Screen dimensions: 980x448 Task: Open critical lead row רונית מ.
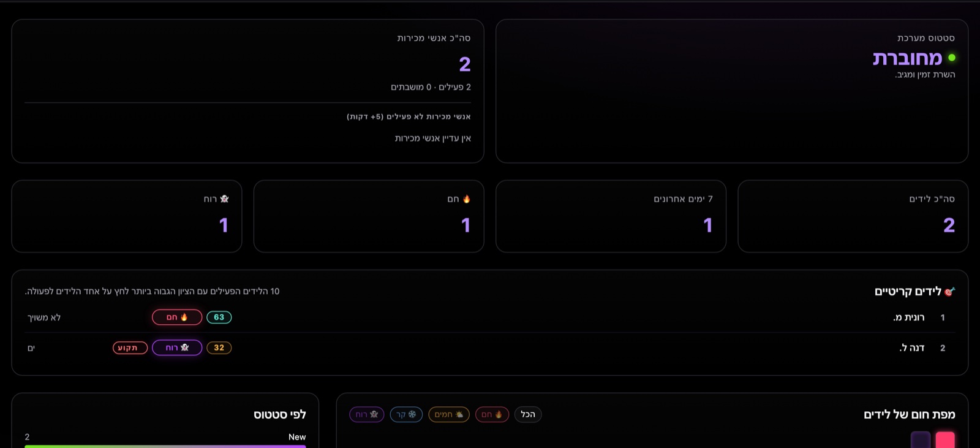tap(490, 317)
